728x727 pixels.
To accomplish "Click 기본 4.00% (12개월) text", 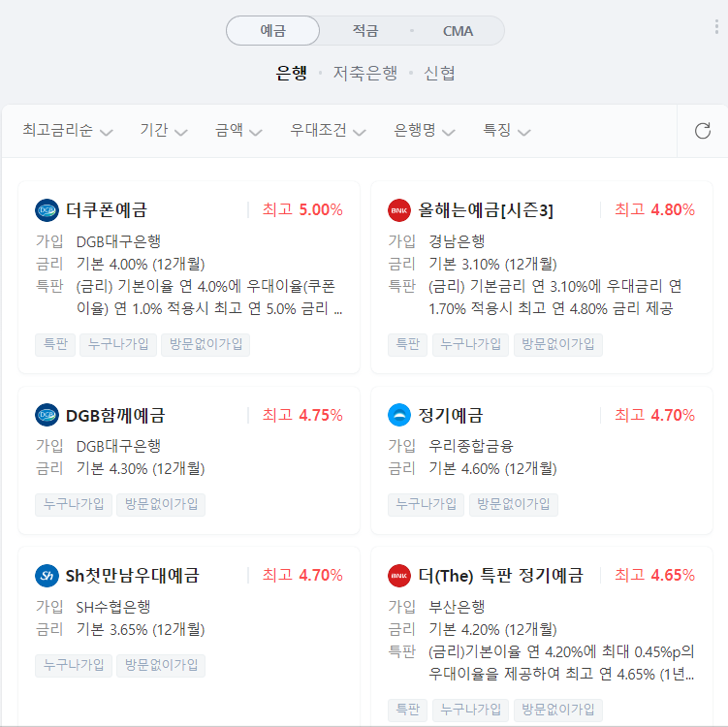I will (141, 265).
